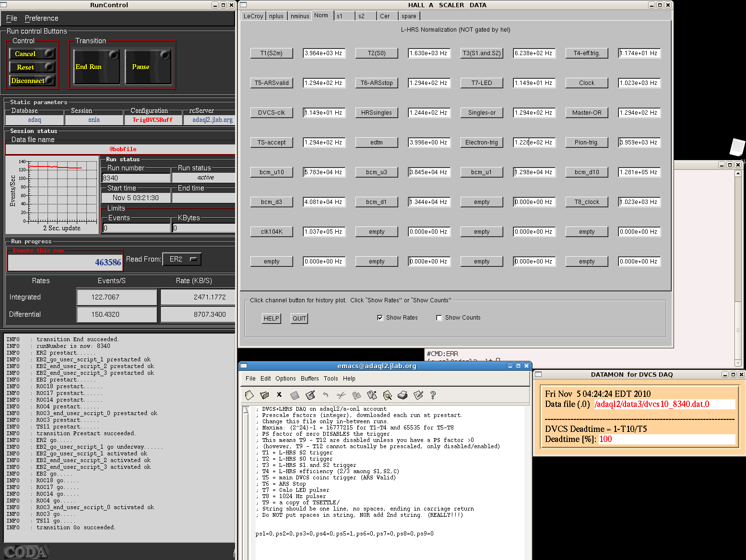Click the save-as diskette with pen icon

(310, 395)
